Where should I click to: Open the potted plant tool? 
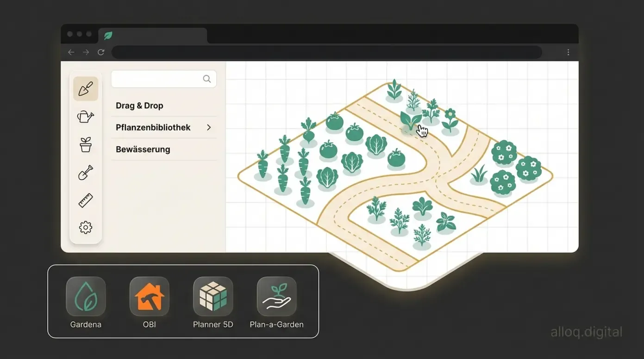(85, 144)
